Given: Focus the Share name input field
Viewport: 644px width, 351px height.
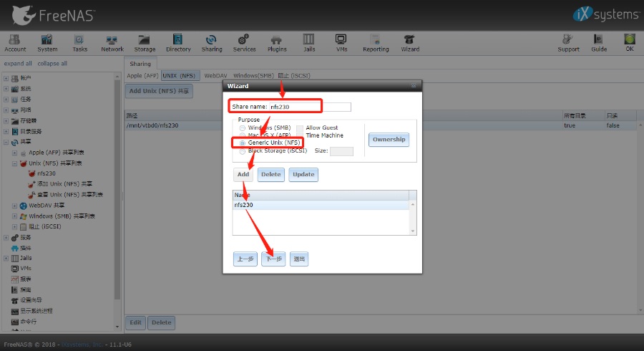Looking at the screenshot, I should click(x=310, y=107).
